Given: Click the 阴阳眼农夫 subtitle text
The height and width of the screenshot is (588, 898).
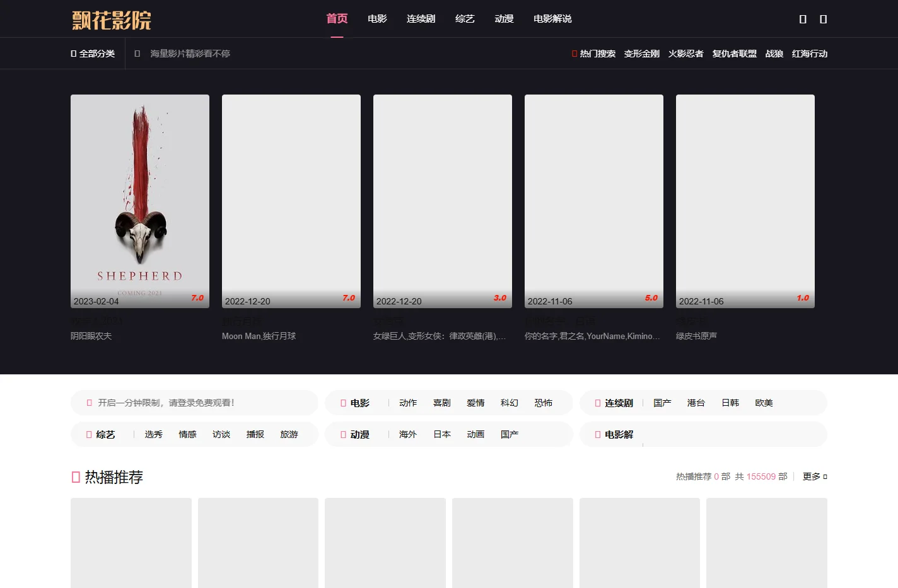Looking at the screenshot, I should click(91, 336).
